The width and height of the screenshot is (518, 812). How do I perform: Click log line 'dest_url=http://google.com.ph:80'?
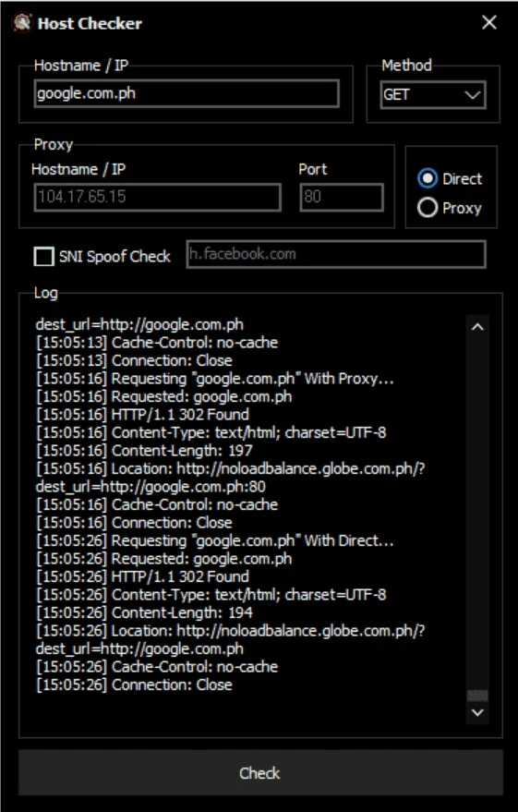click(x=151, y=487)
